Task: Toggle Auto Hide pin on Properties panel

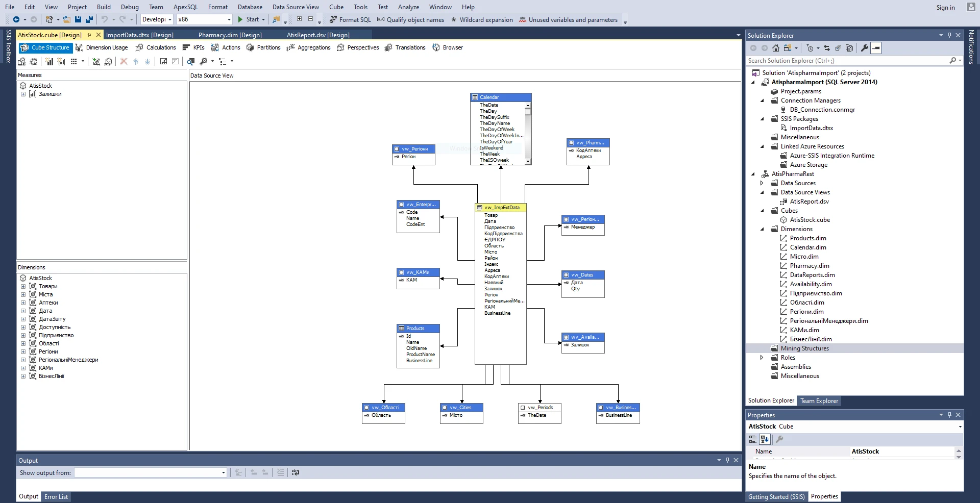Action: (949, 415)
